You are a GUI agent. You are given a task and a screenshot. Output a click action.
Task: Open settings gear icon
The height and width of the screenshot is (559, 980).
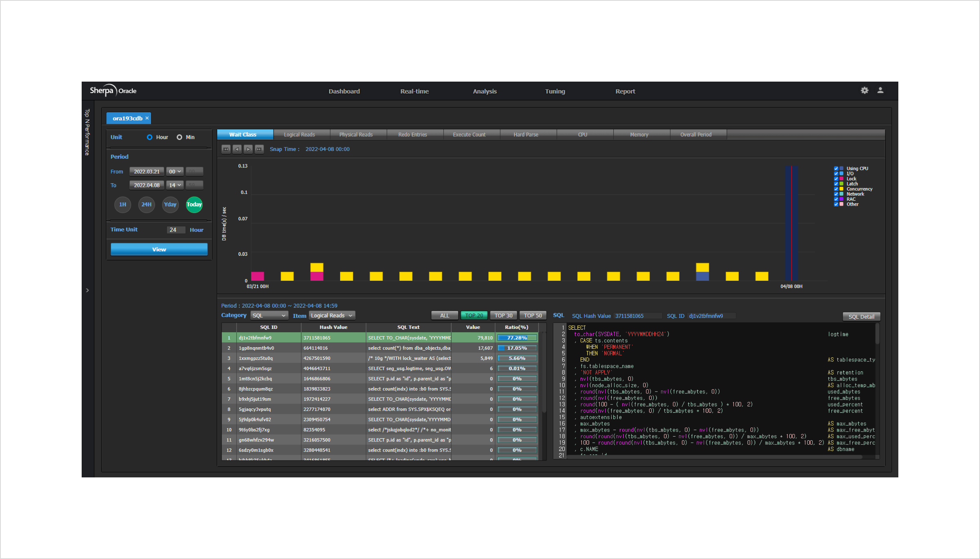pyautogui.click(x=864, y=91)
